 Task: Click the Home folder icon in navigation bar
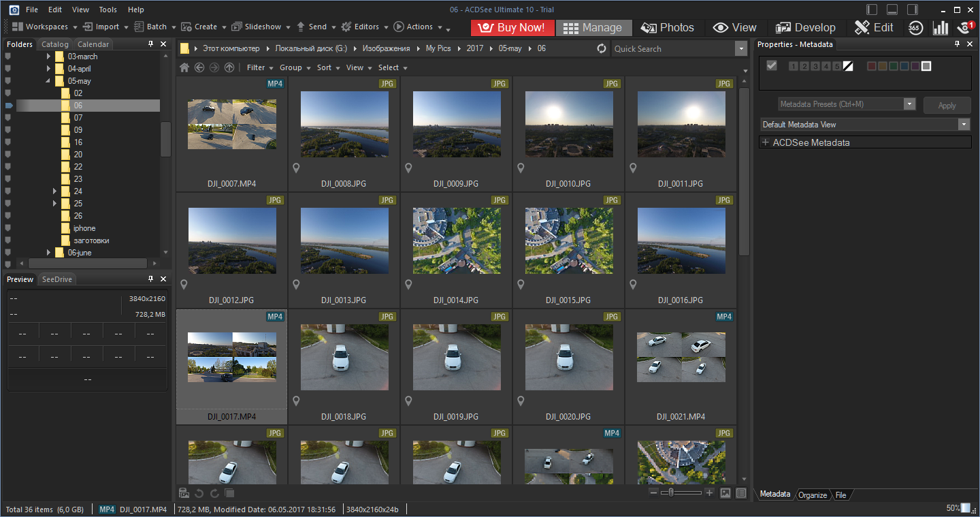(x=184, y=67)
